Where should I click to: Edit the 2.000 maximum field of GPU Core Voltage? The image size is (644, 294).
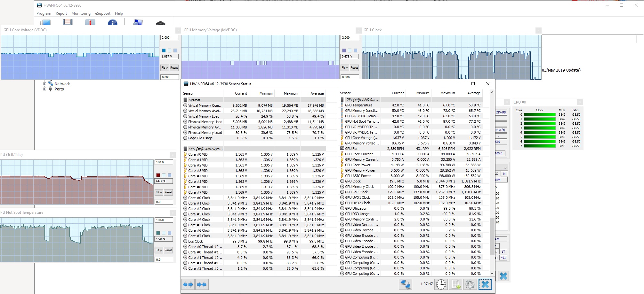point(169,38)
